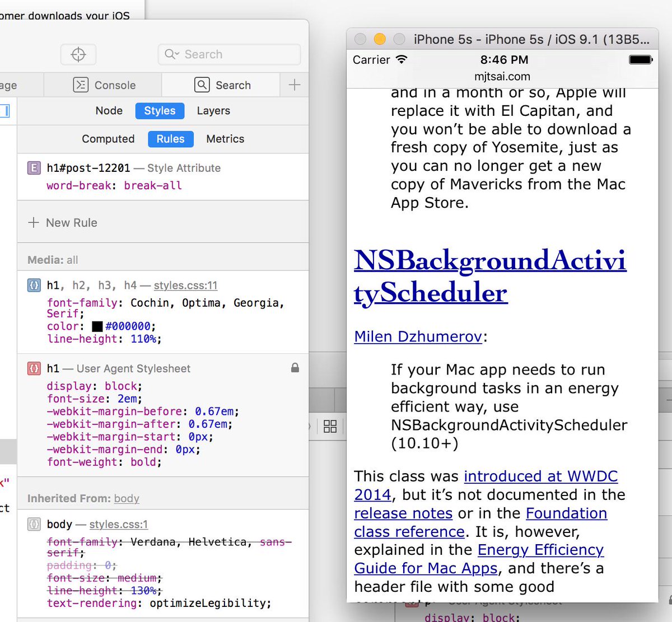Open the styles.css:11 source link
Screen dimensions: 672x622
[185, 286]
